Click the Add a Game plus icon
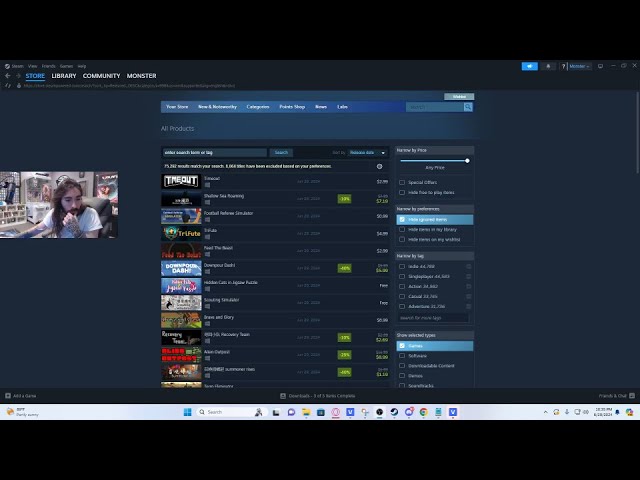 point(7,396)
